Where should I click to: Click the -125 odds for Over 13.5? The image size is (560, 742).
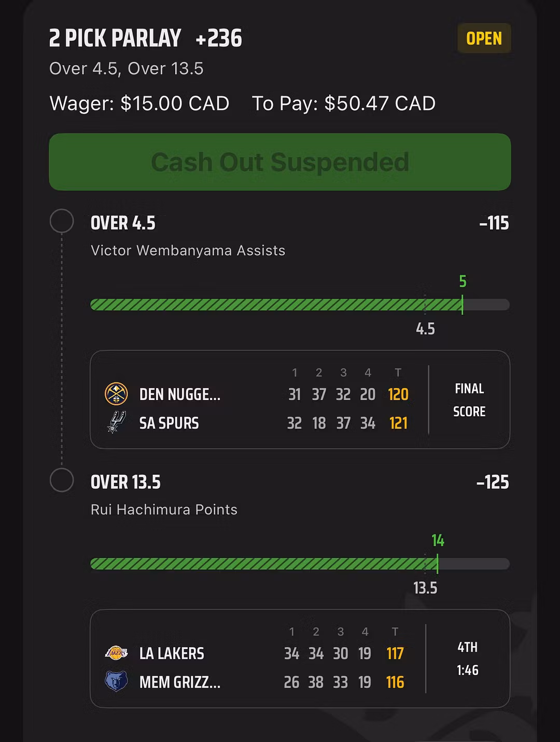point(493,482)
